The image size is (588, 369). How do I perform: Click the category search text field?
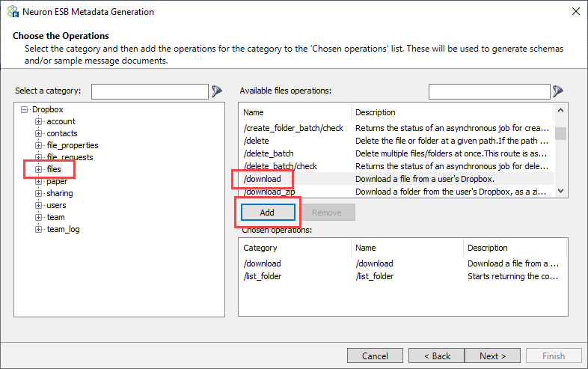coord(150,91)
